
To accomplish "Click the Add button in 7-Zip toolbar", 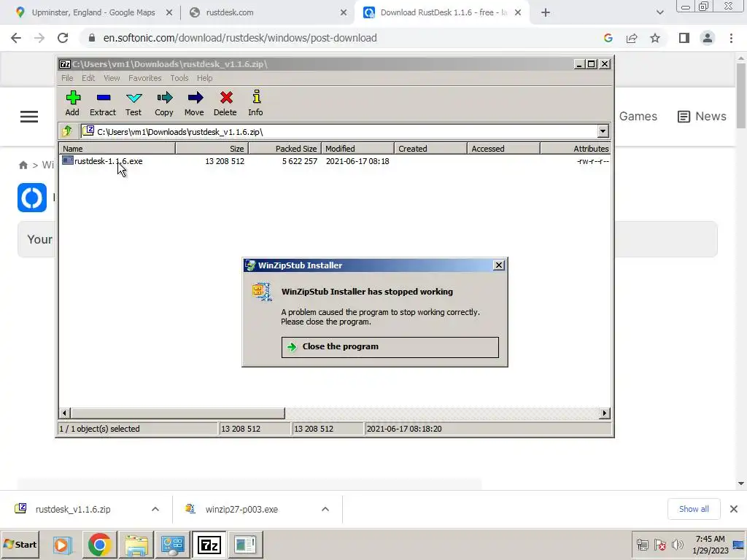I will (x=72, y=104).
